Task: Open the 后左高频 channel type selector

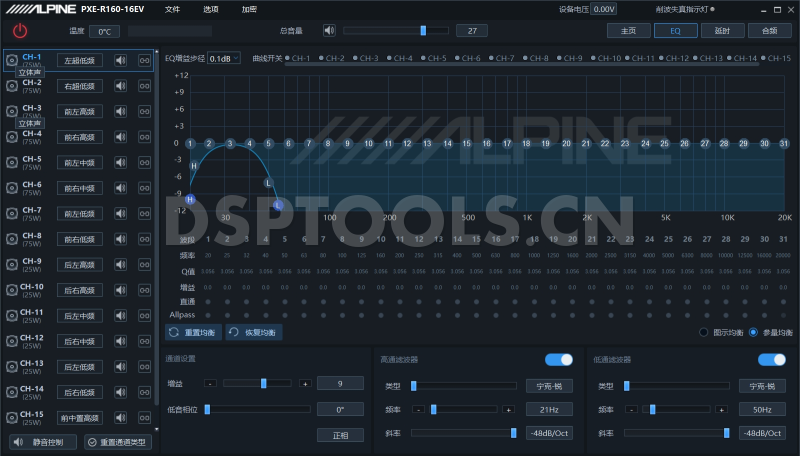Action: click(x=80, y=265)
